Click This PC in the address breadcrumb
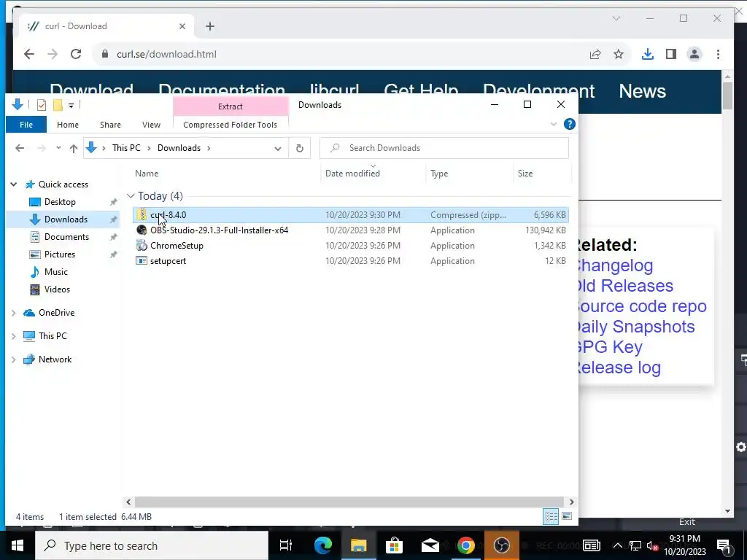 pyautogui.click(x=126, y=148)
